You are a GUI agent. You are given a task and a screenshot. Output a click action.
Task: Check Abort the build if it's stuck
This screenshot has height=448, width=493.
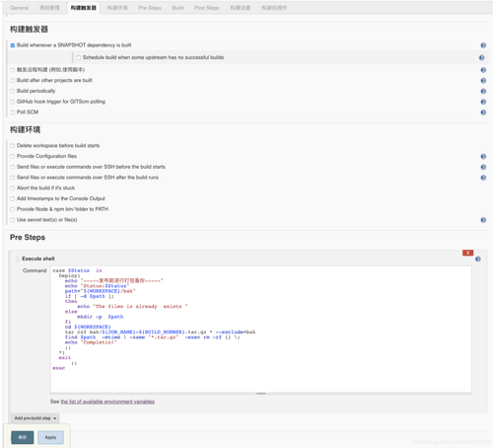point(13,188)
